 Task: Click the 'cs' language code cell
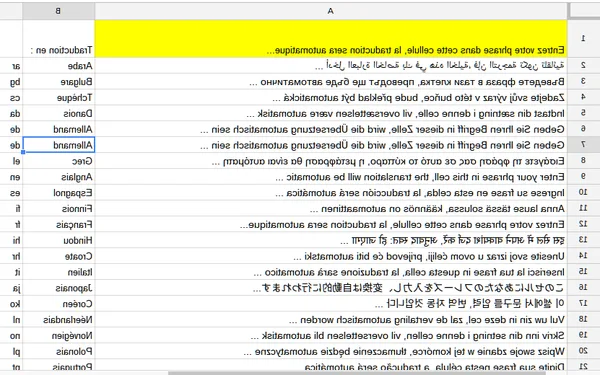[11, 98]
